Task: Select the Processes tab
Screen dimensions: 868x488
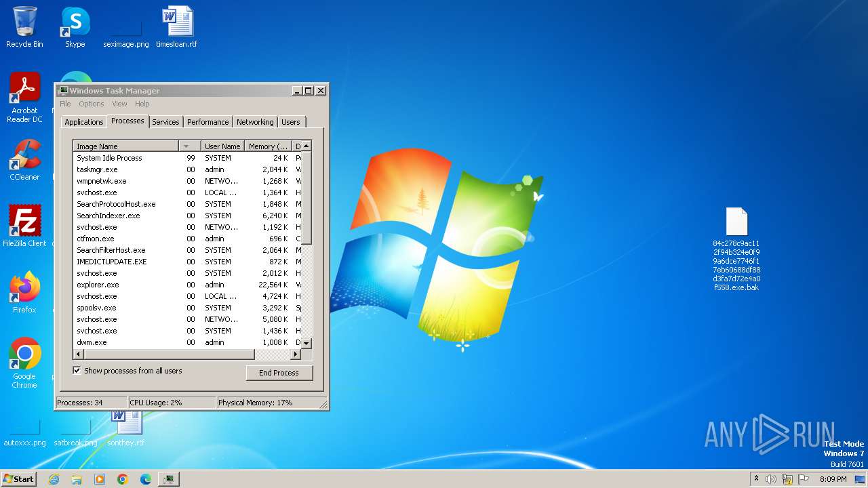Action: tap(127, 121)
